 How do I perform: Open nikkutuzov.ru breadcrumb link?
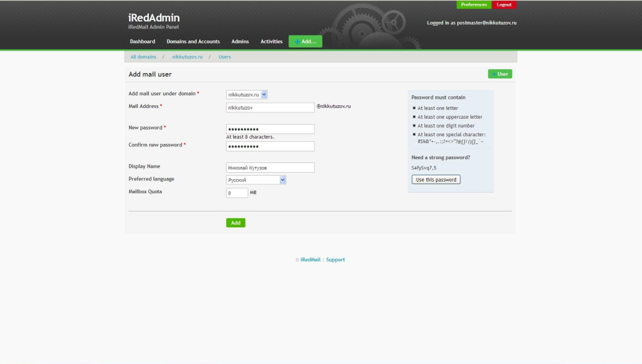pyautogui.click(x=187, y=57)
